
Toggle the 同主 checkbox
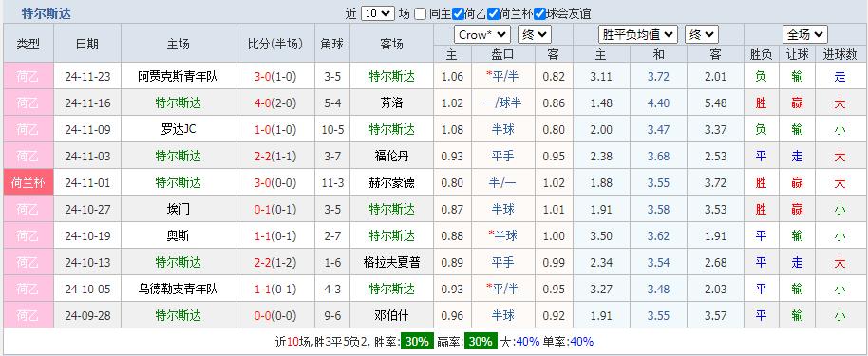tap(420, 14)
